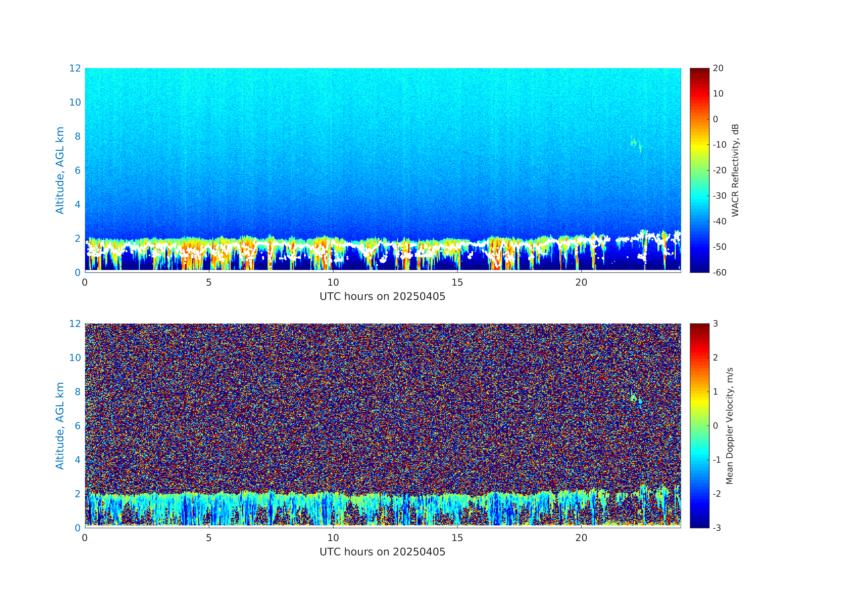This screenshot has height=596, width=868.
Task: Click the 'WACR Reflectivity, dB' colorbar label
Action: pyautogui.click(x=735, y=170)
